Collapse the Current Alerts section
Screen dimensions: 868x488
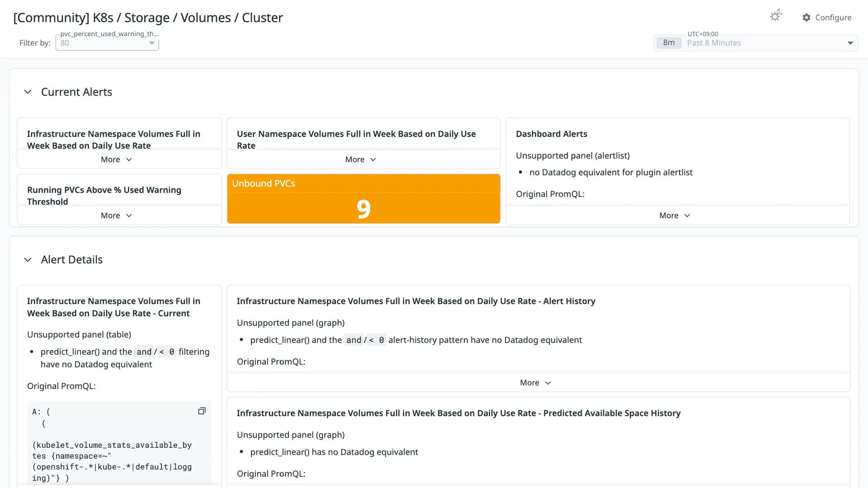pyautogui.click(x=28, y=92)
